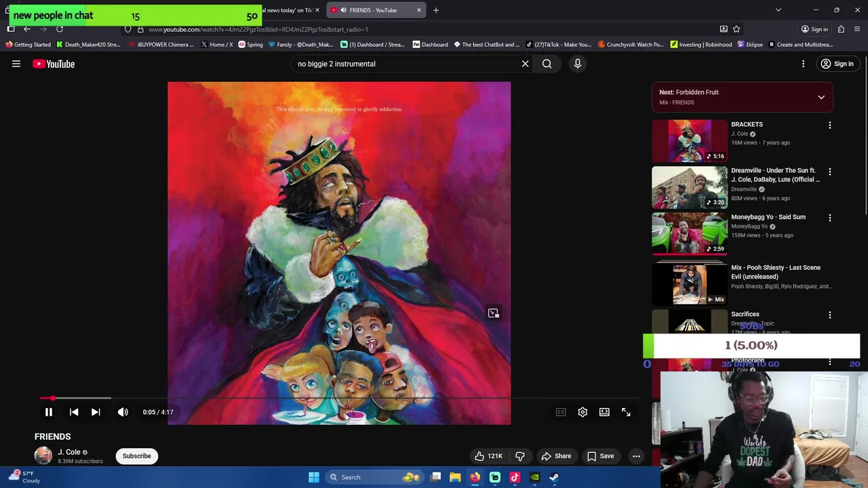
Task: Open the Getting Started bookmark
Action: pyautogui.click(x=28, y=45)
